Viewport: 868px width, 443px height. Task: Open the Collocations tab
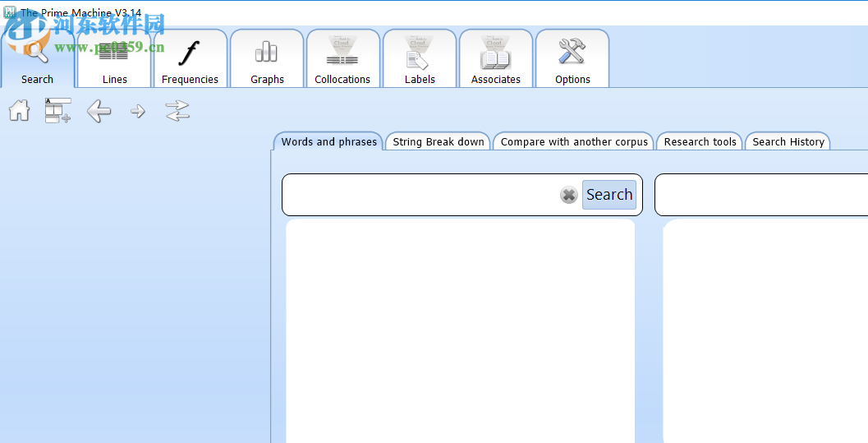tap(342, 58)
